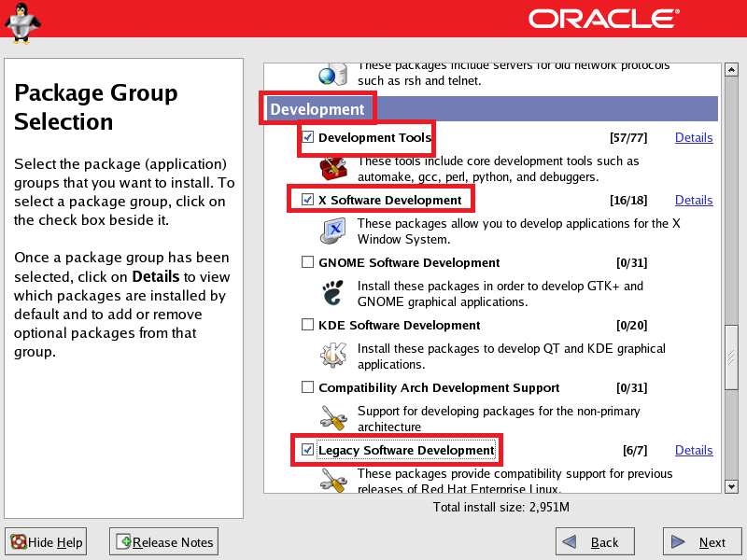Image resolution: width=747 pixels, height=560 pixels.
Task: Click the lifebuoy icon on the Hide Help button
Action: pyautogui.click(x=19, y=542)
